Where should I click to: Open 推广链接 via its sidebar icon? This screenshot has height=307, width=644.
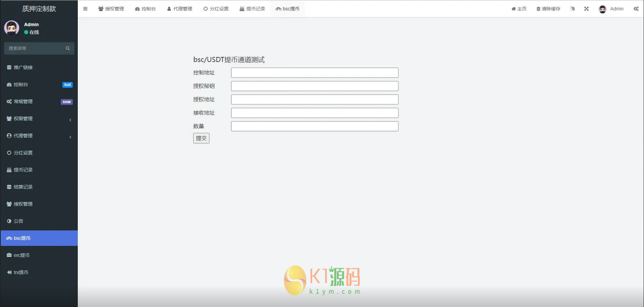point(9,68)
